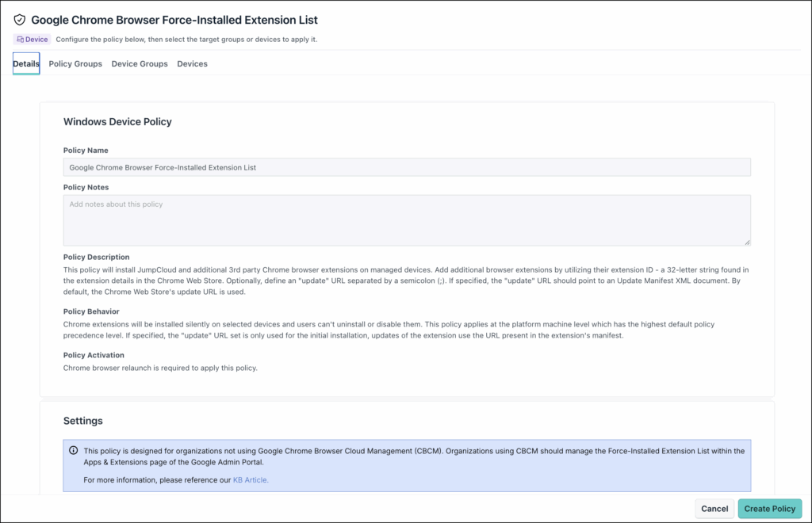Click the Cancel button
Viewport: 812px width, 523px height.
(x=714, y=509)
